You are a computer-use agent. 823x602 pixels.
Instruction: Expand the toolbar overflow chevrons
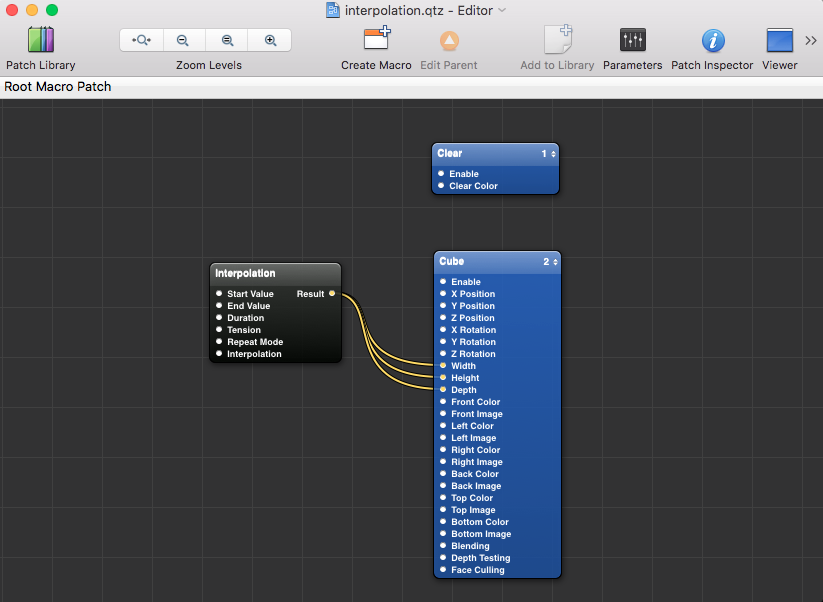(x=810, y=40)
